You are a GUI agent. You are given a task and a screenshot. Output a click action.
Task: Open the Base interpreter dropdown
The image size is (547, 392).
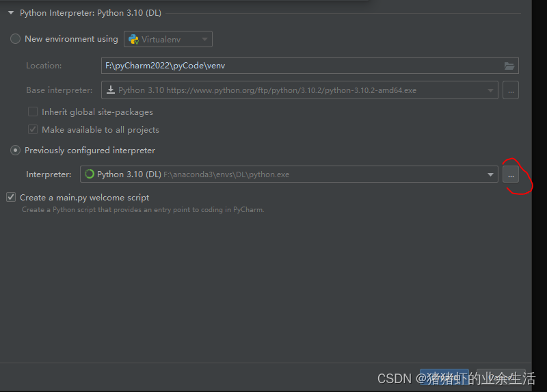click(299, 90)
